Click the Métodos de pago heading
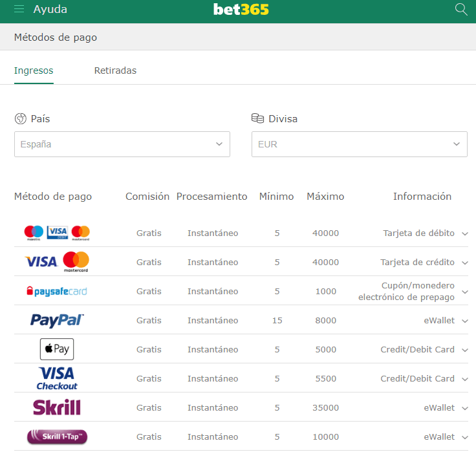Image resolution: width=476 pixels, height=452 pixels. 56,38
